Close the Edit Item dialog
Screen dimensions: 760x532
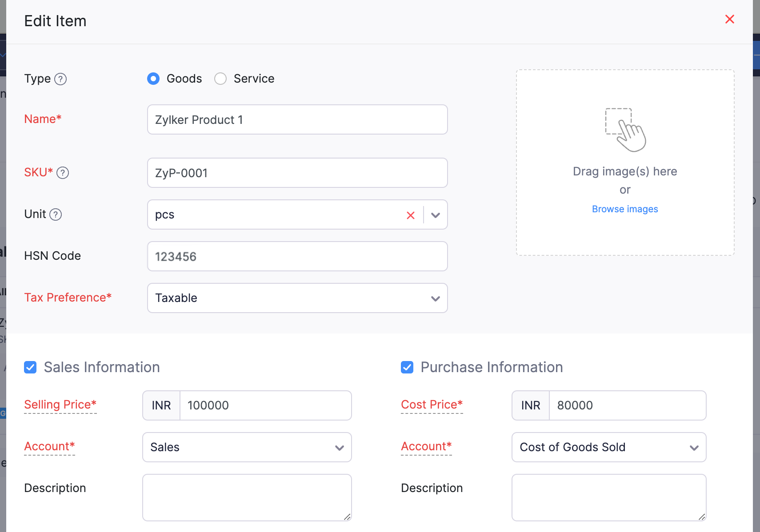(729, 19)
